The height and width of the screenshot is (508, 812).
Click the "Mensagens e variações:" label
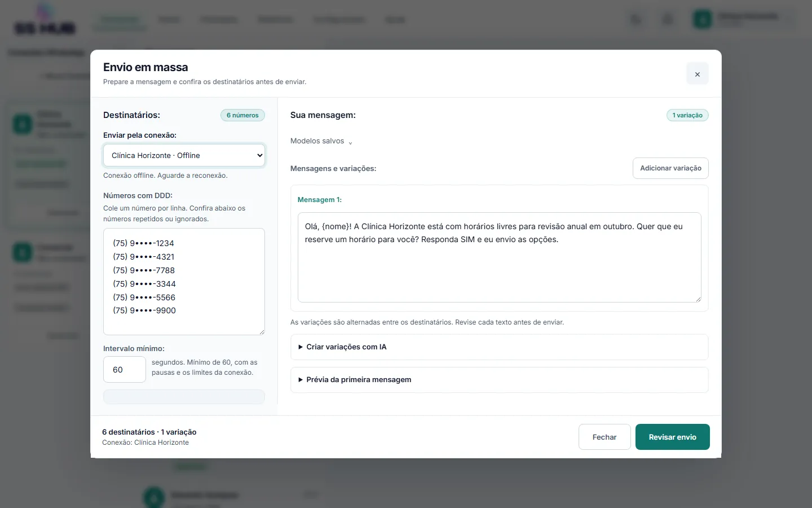pos(333,168)
